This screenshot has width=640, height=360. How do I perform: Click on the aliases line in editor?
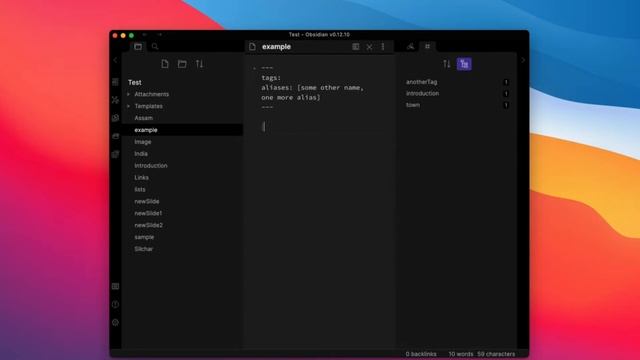coord(312,88)
